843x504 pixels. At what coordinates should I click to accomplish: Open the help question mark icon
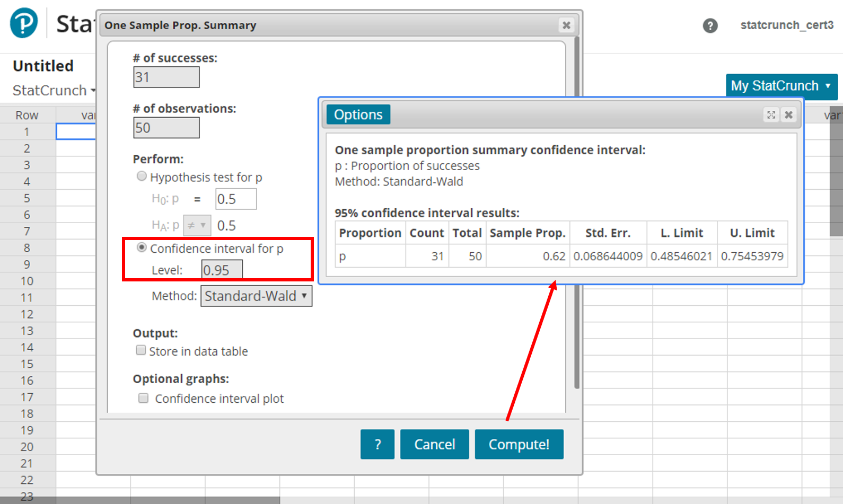pyautogui.click(x=710, y=25)
